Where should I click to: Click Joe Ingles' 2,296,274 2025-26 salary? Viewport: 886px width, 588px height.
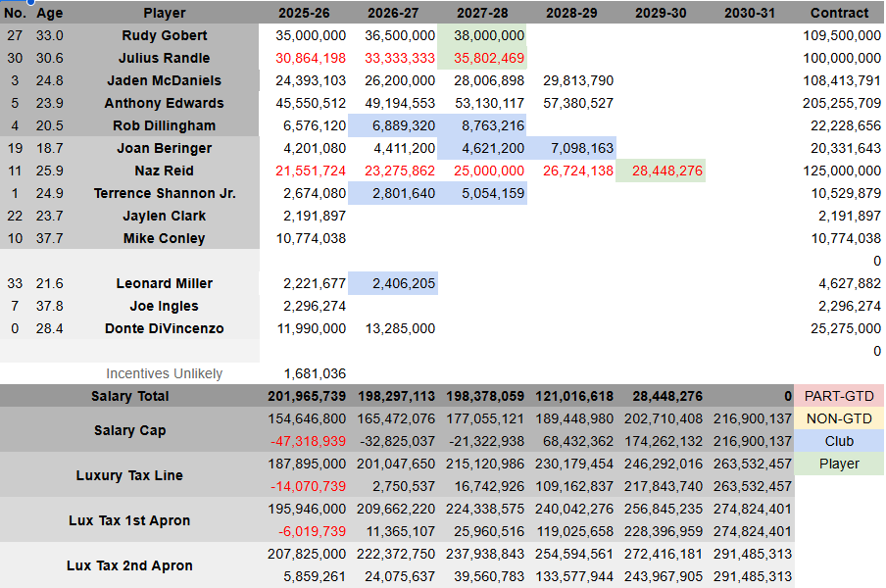(304, 306)
